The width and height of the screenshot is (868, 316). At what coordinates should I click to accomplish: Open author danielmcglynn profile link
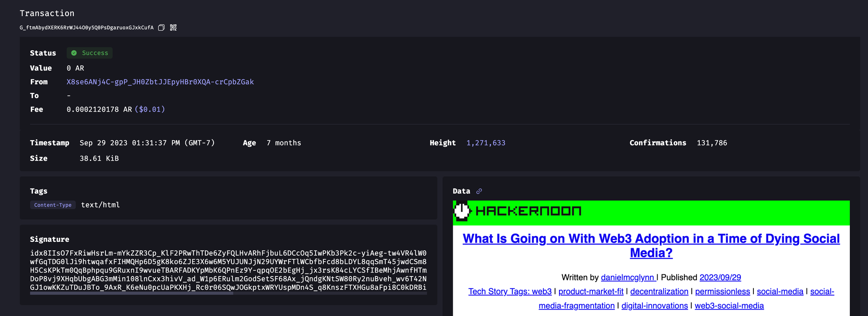[x=628, y=277]
